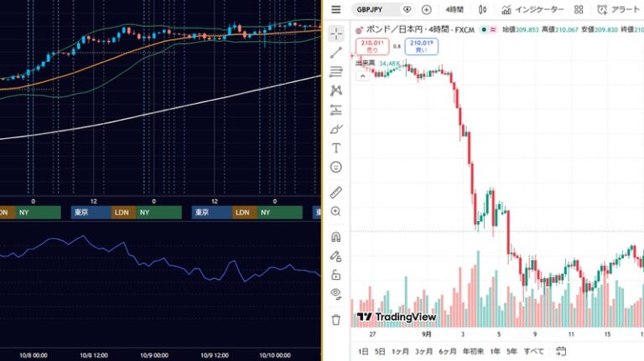The image size is (644, 361).
Task: Open the indicator templates grid icon
Action: point(579,9)
